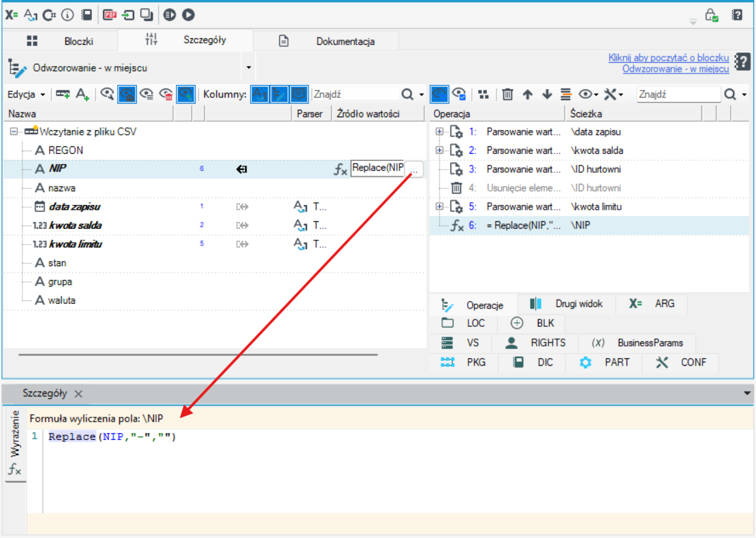Click the info circle icon in top toolbar

point(67,15)
